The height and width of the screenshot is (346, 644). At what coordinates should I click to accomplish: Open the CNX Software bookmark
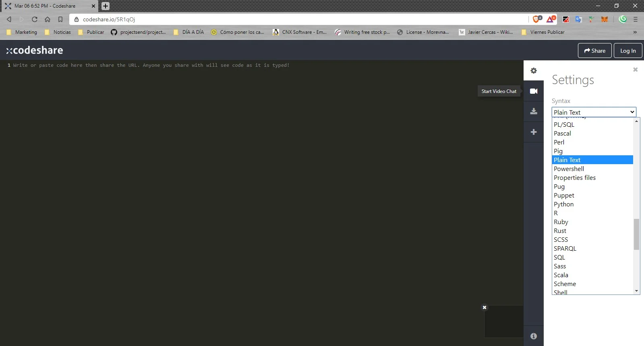(x=300, y=32)
